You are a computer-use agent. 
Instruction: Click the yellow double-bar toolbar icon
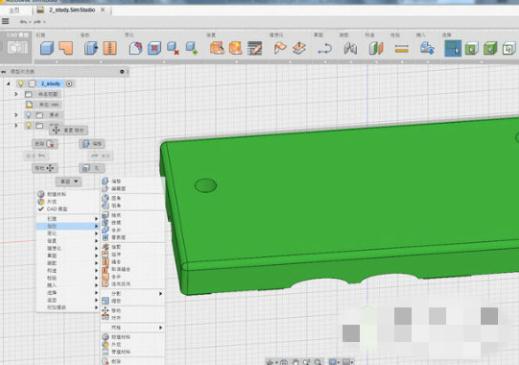point(401,49)
